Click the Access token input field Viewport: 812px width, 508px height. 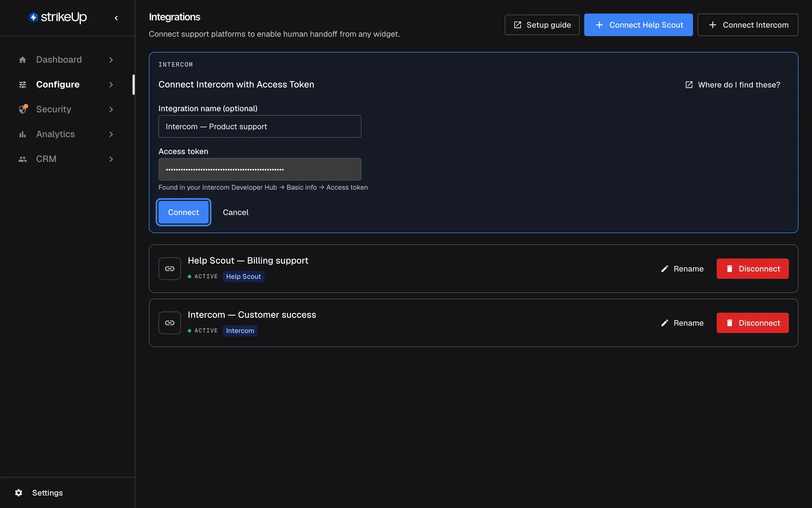pos(260,169)
